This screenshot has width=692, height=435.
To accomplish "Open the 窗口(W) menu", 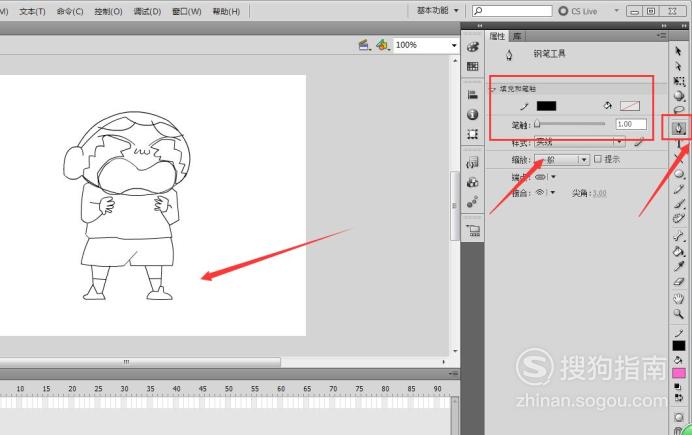I will point(187,11).
